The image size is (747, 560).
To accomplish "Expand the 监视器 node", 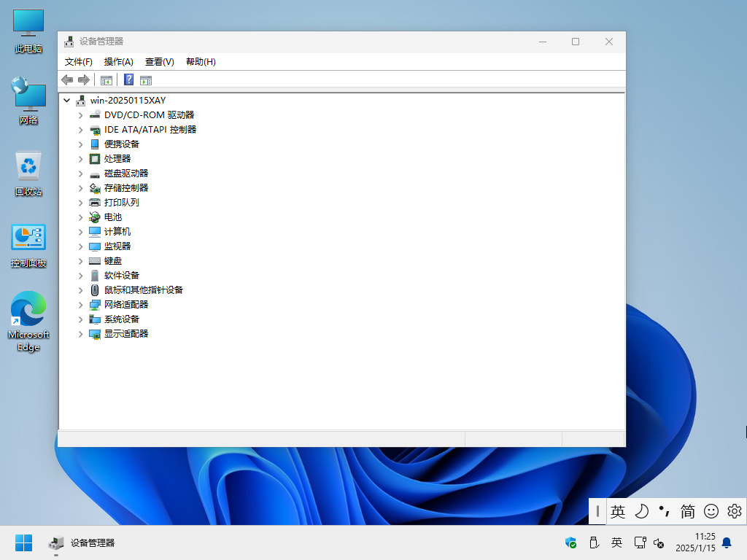I will [80, 246].
